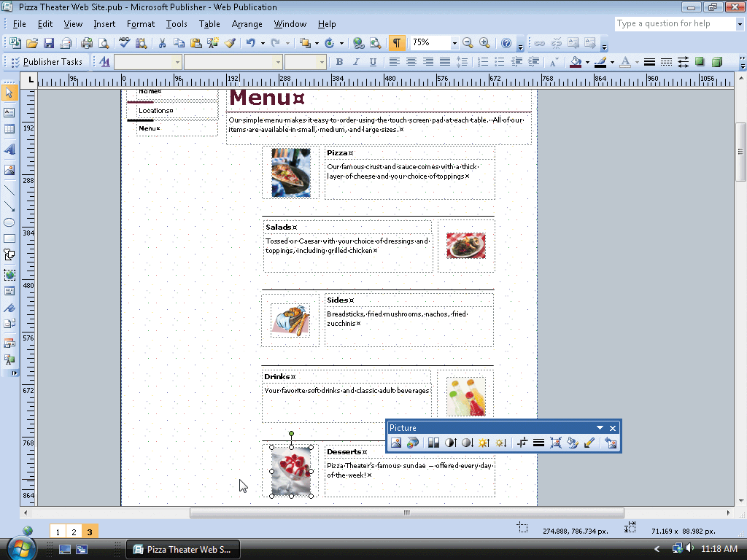The image size is (747, 560).
Task: Click the Save icon in toolbar
Action: coord(49,43)
